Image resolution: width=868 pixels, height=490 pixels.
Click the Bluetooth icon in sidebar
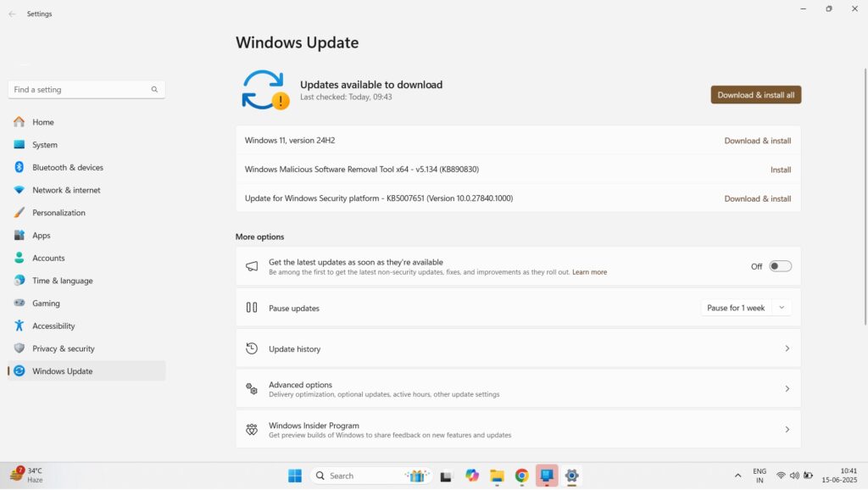coord(19,167)
